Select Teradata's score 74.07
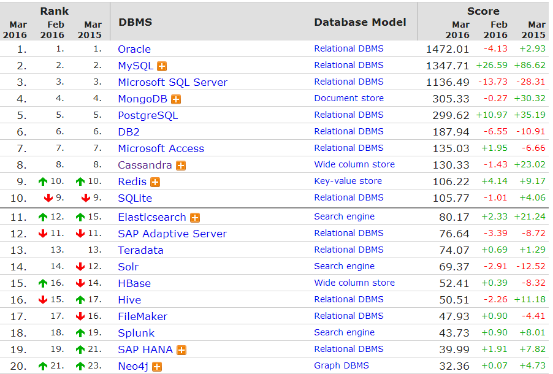553x374 pixels. [454, 251]
